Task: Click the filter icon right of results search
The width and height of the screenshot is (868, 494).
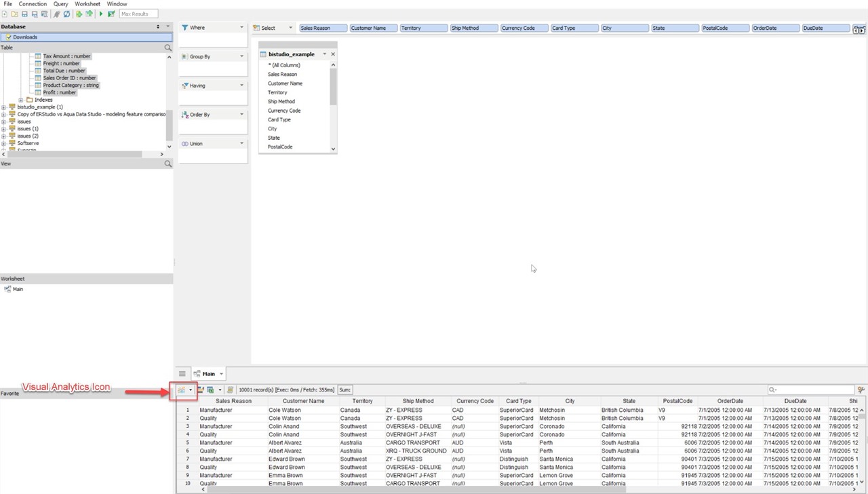Action: (861, 389)
